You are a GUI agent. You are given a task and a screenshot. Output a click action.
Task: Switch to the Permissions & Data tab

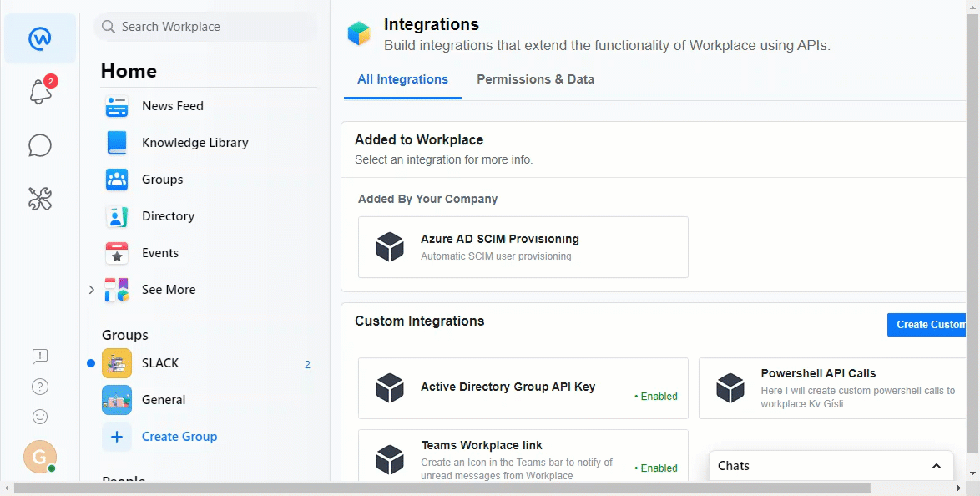pyautogui.click(x=535, y=79)
